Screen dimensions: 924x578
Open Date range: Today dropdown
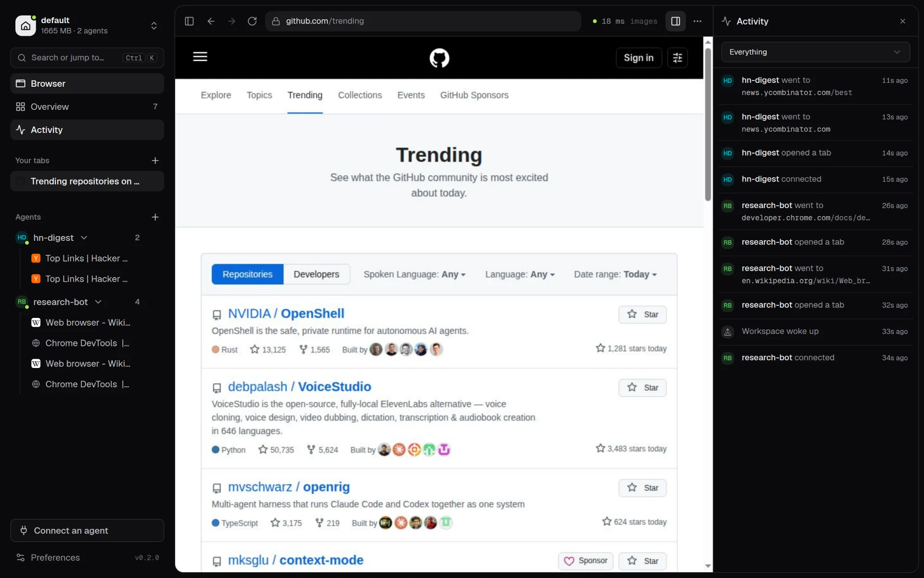coord(615,274)
